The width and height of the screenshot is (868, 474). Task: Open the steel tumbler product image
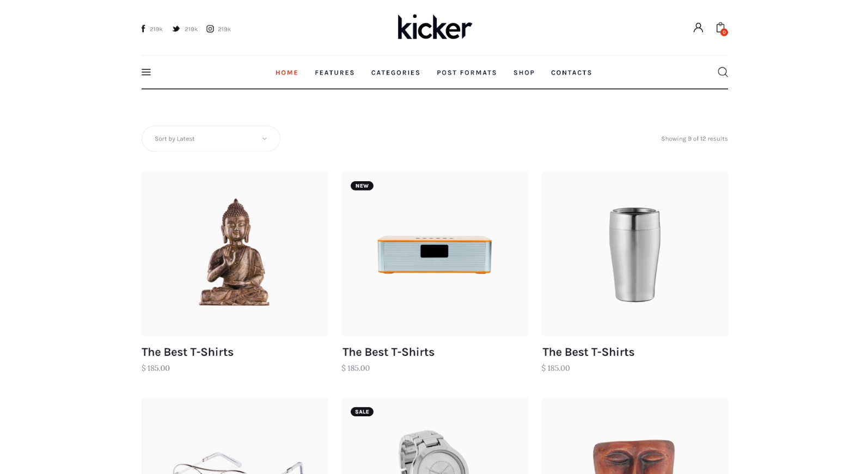[634, 254]
